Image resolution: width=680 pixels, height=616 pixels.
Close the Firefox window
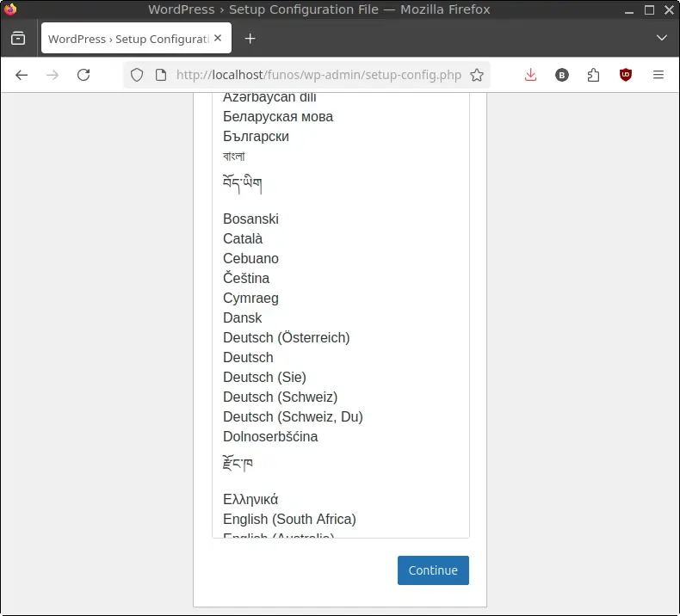(669, 9)
